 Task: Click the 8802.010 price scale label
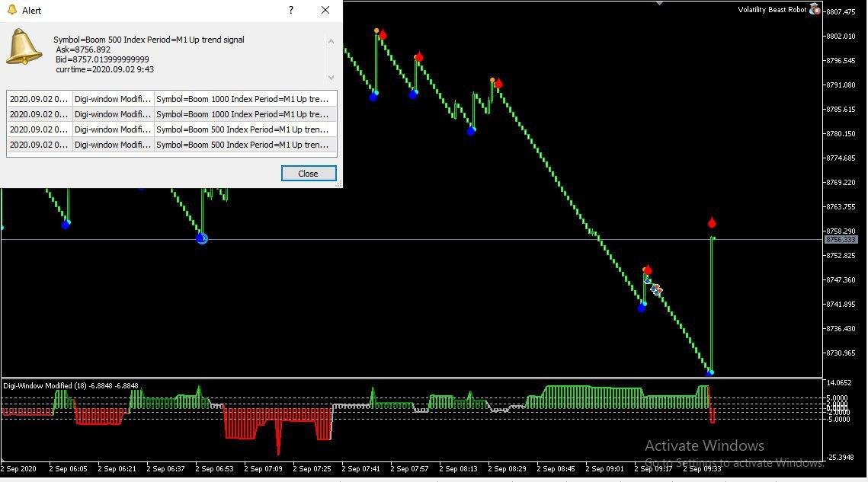(x=841, y=36)
